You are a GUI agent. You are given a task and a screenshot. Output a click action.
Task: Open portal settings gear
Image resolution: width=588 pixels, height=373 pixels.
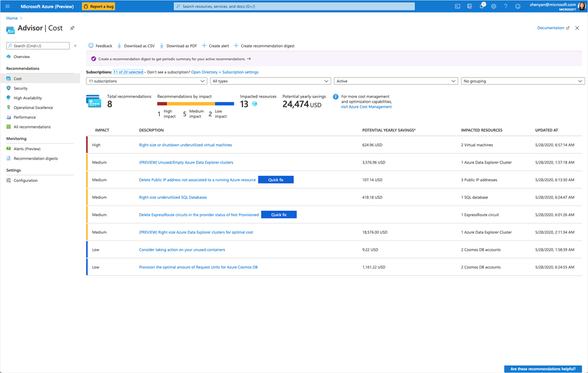[493, 6]
